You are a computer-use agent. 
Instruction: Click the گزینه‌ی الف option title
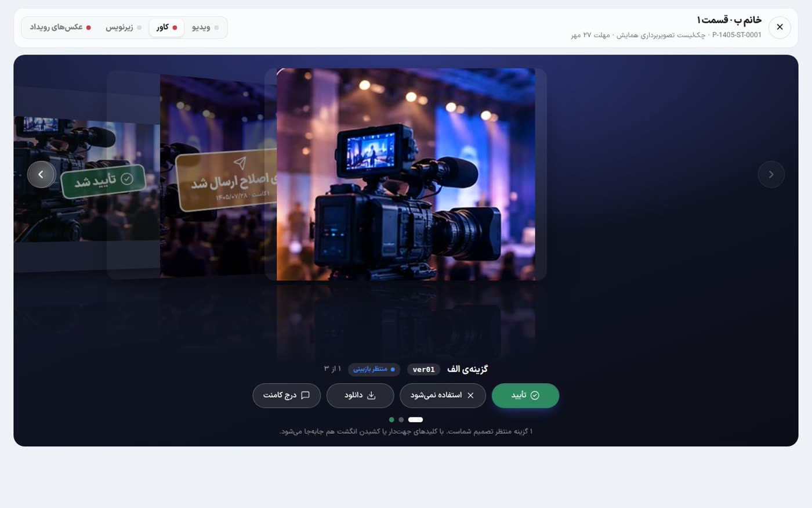(x=467, y=369)
